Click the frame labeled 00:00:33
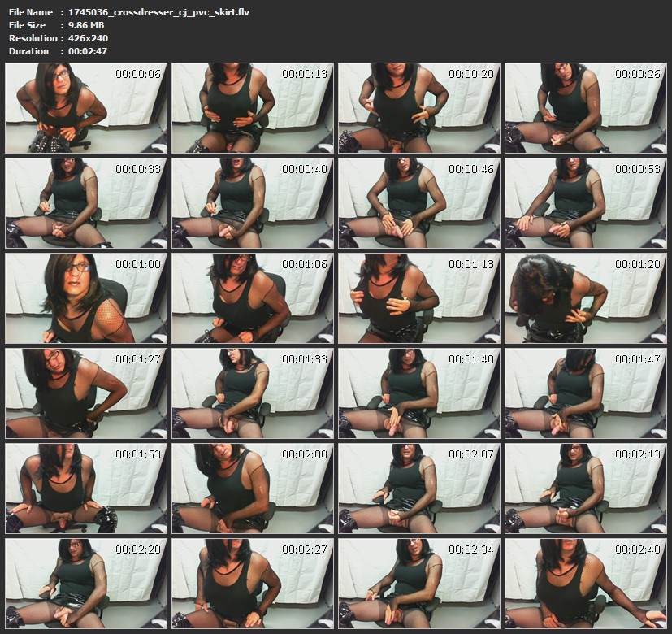Viewport: 672px width, 634px height. coord(86,203)
